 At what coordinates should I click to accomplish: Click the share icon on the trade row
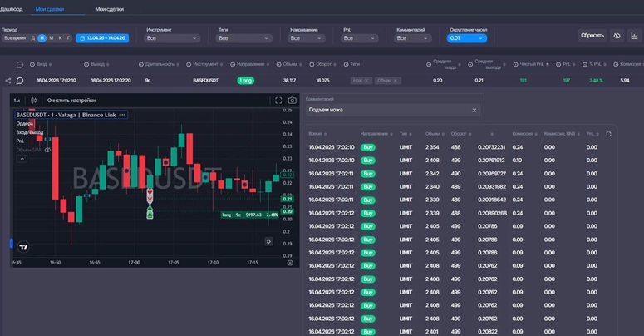pyautogui.click(x=8, y=81)
